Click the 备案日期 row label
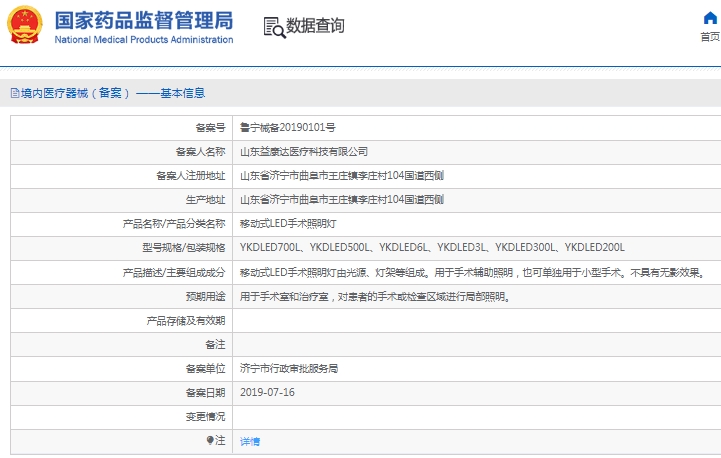This screenshot has height=458, width=721. [206, 392]
